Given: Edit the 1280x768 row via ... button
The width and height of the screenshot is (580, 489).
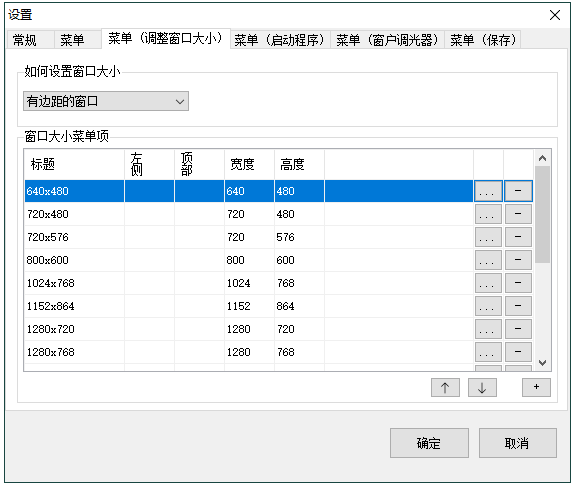Looking at the screenshot, I should coord(488,352).
